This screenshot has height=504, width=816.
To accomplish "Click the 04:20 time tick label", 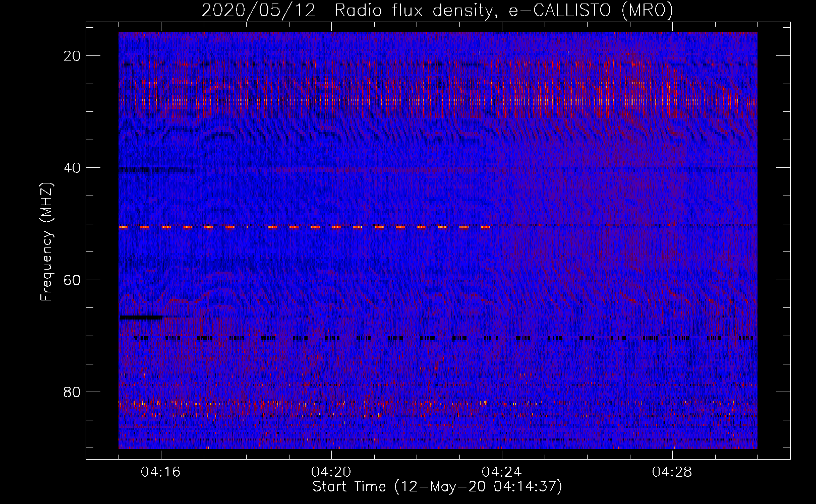I will [x=331, y=472].
